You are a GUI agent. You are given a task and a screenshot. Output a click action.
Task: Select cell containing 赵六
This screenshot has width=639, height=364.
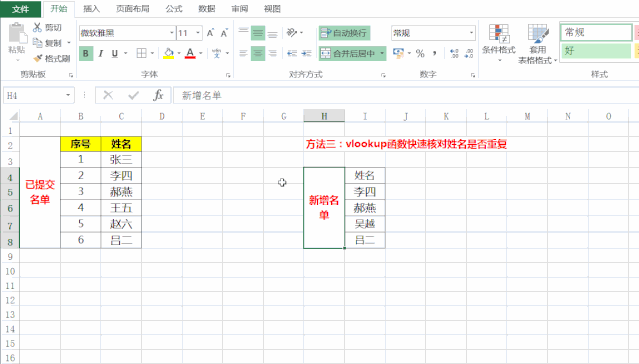point(121,224)
